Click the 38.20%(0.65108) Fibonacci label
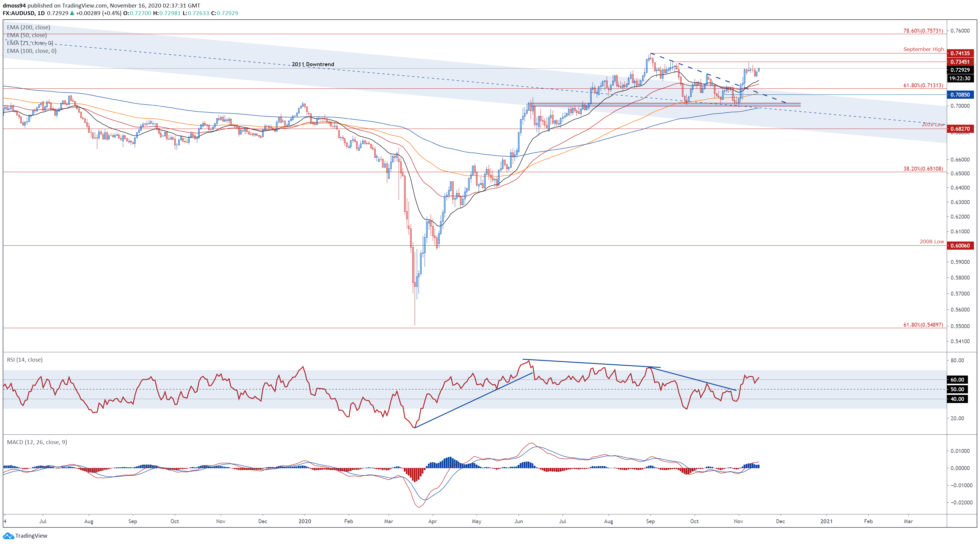Screen dimensions: 980x544 point(923,168)
